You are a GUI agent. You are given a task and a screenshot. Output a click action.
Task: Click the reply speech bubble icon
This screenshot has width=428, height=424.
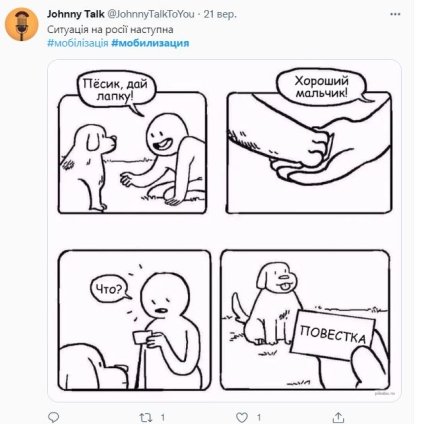(54, 417)
